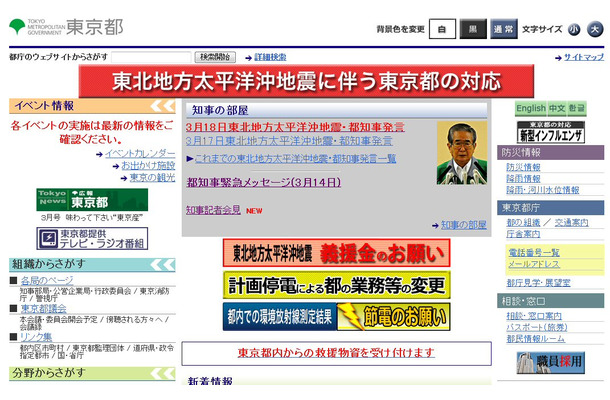This screenshot has height=400, width=610.
Task: Focus the website search input field
Action: pos(151,57)
